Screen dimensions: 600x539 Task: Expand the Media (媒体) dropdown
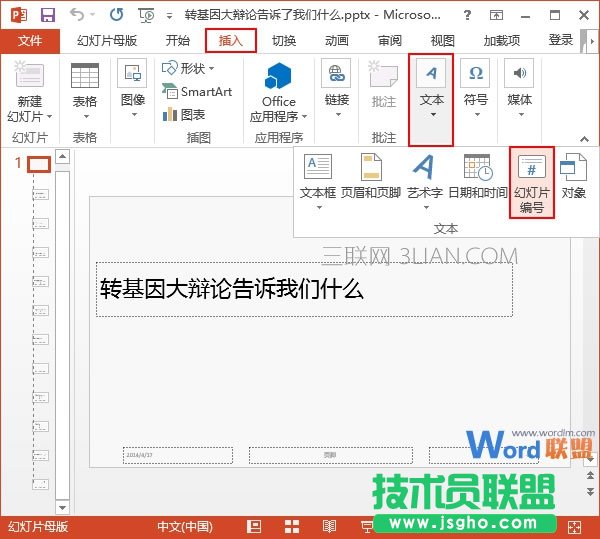[x=519, y=88]
